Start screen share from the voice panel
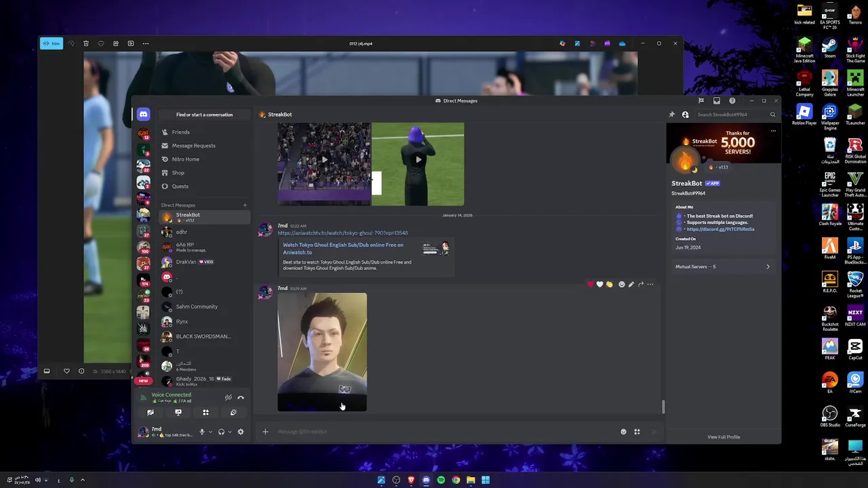Screen dimensions: 868x488 point(178,412)
